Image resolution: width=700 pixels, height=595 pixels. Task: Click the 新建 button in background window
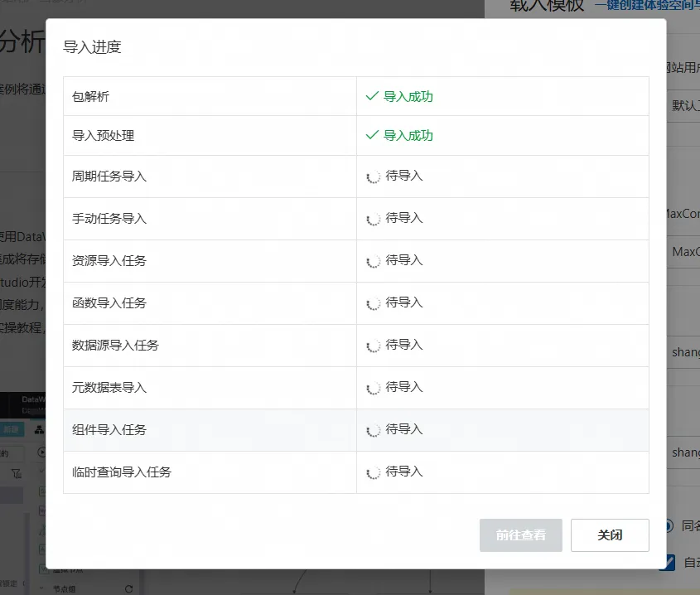[x=11, y=430]
